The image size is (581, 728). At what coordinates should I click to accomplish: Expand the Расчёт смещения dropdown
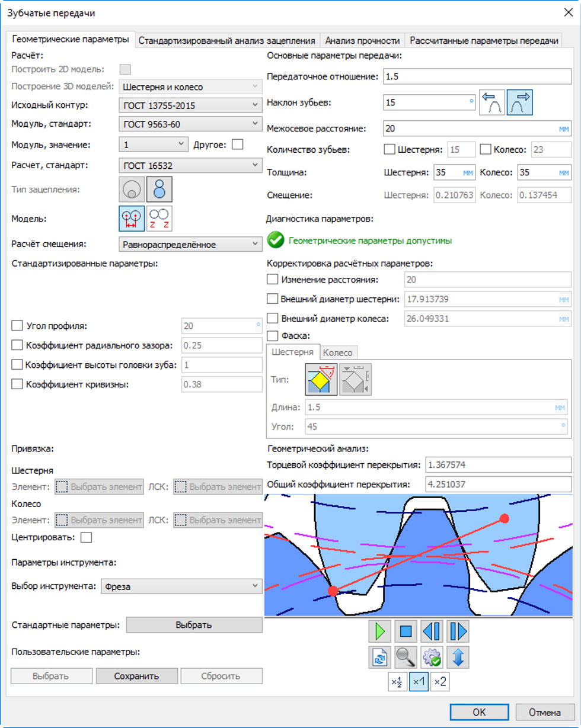(190, 243)
